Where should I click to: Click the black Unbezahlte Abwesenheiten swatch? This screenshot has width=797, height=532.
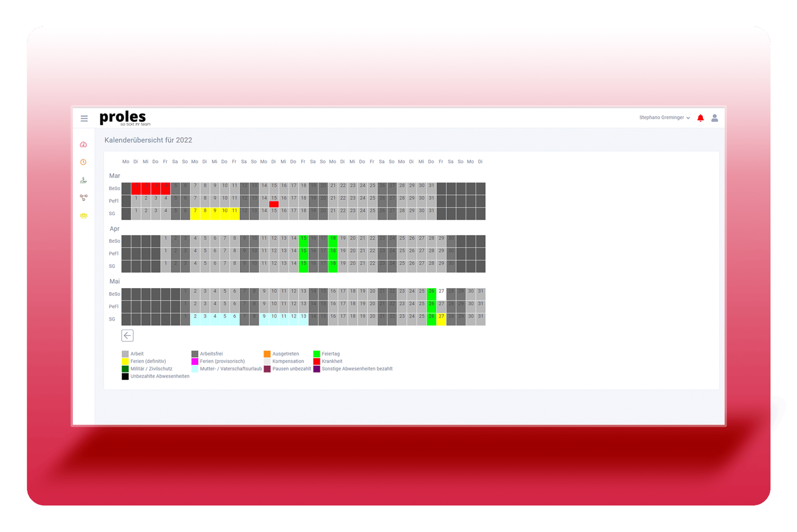[125, 376]
